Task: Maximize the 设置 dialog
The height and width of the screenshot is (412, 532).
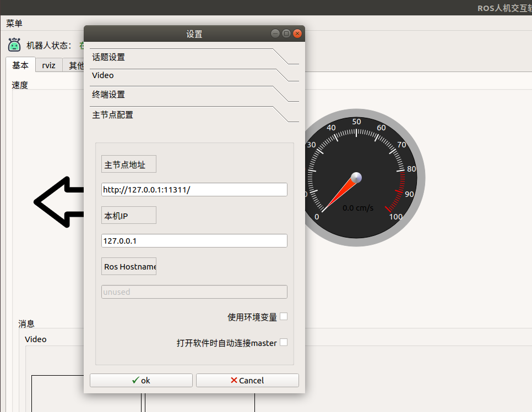Action: [286, 34]
